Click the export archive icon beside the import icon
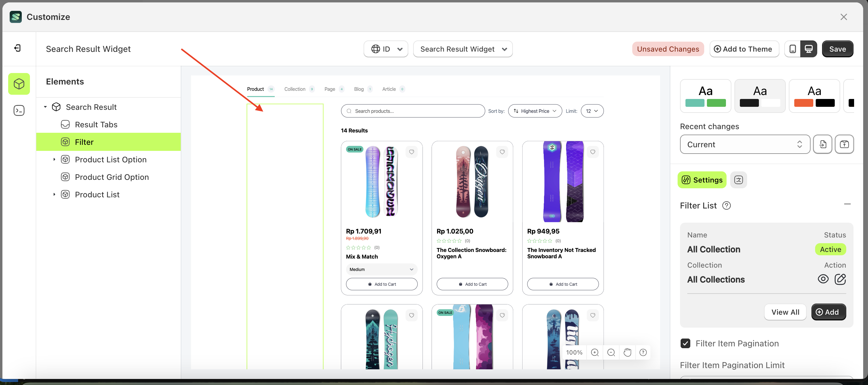 844,144
